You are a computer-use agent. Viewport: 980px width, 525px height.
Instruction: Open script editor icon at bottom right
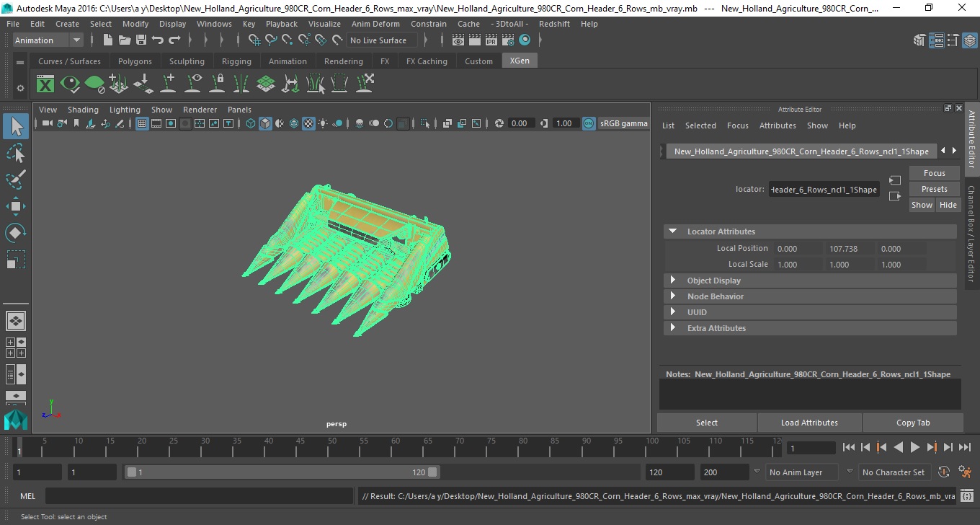[967, 496]
